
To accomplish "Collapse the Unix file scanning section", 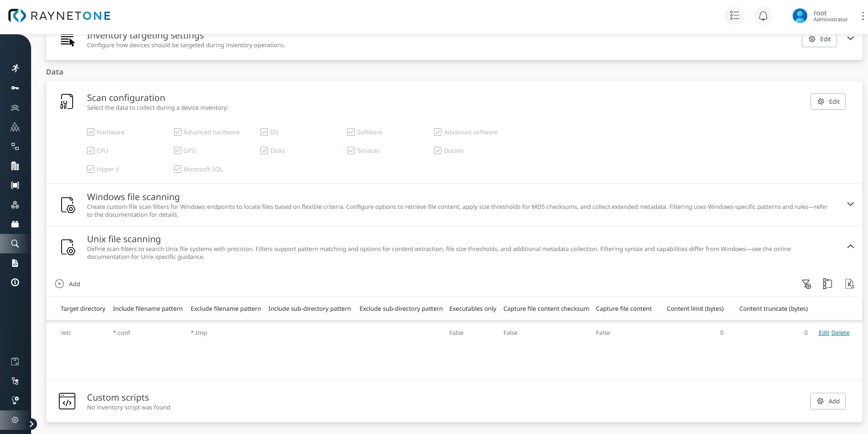I will click(850, 246).
